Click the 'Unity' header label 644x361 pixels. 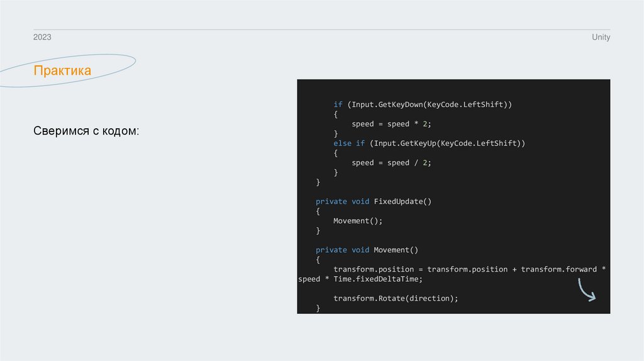click(601, 37)
